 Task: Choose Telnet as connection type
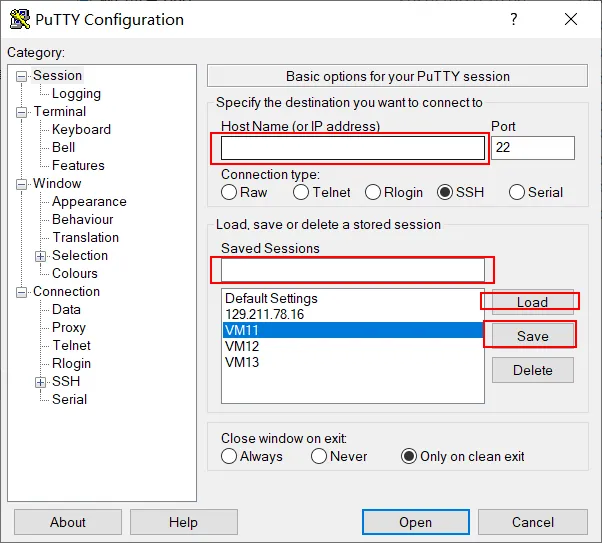pyautogui.click(x=301, y=192)
